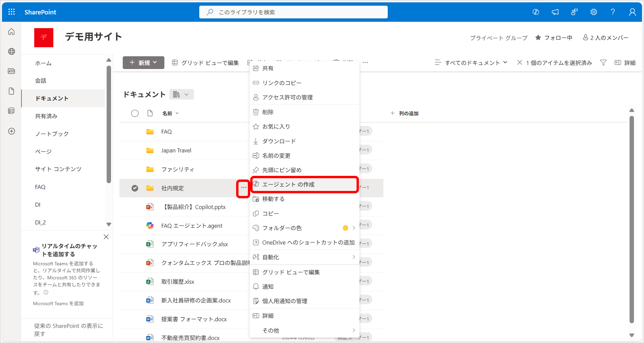Click the filter funnel icon
The width and height of the screenshot is (644, 343).
tap(603, 63)
